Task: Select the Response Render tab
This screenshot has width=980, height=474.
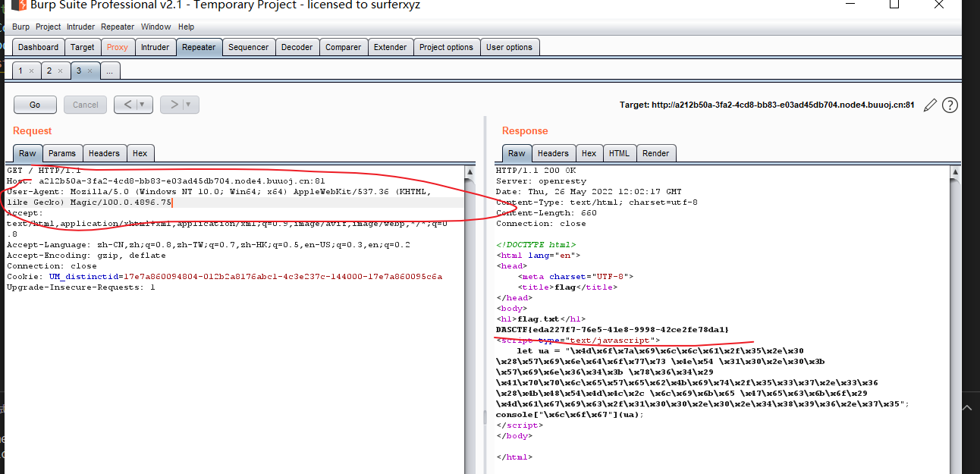Action: (x=656, y=153)
